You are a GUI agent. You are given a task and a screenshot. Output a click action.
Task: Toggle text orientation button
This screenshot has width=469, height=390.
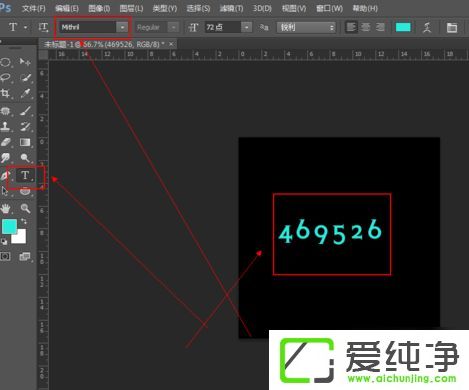pyautogui.click(x=43, y=27)
